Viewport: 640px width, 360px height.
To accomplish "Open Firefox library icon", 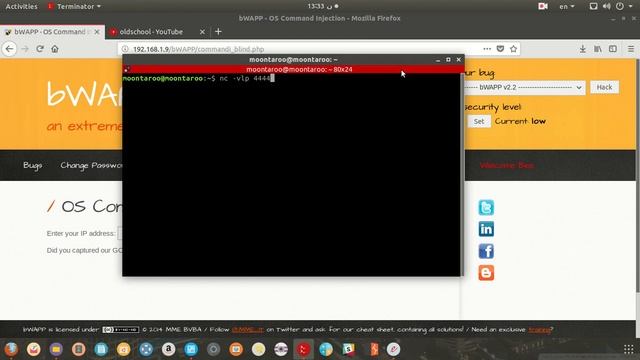I will point(598,49).
